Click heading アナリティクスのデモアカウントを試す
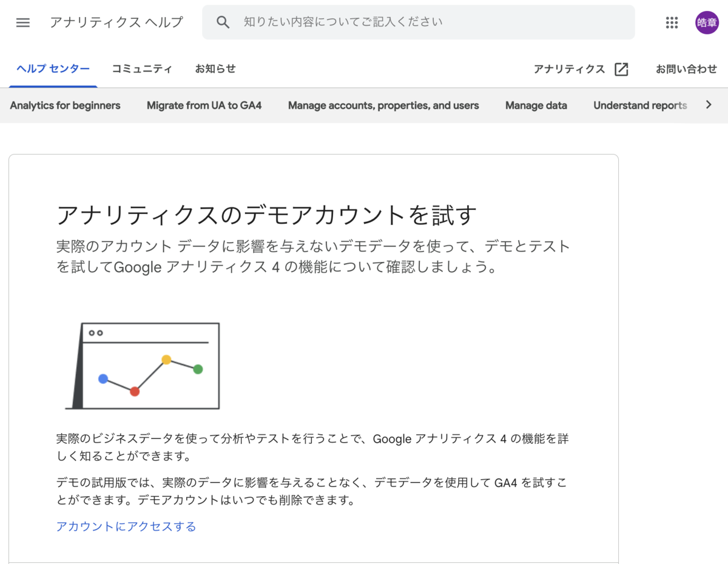The width and height of the screenshot is (728, 564). (267, 215)
